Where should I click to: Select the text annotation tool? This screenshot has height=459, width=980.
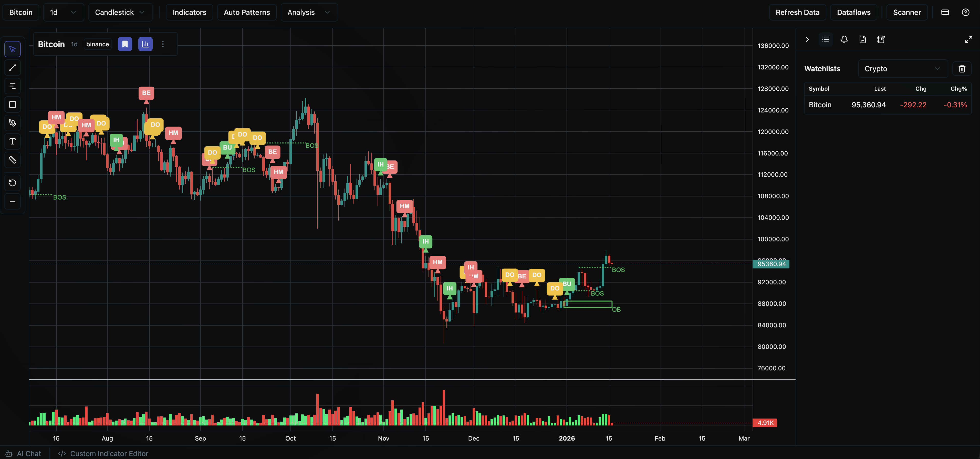[13, 141]
